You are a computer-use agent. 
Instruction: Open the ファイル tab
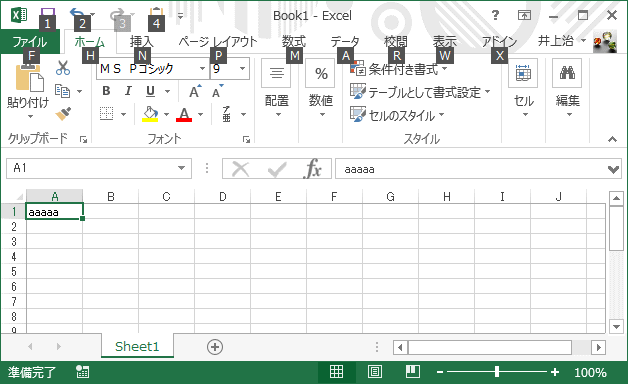pyautogui.click(x=30, y=41)
